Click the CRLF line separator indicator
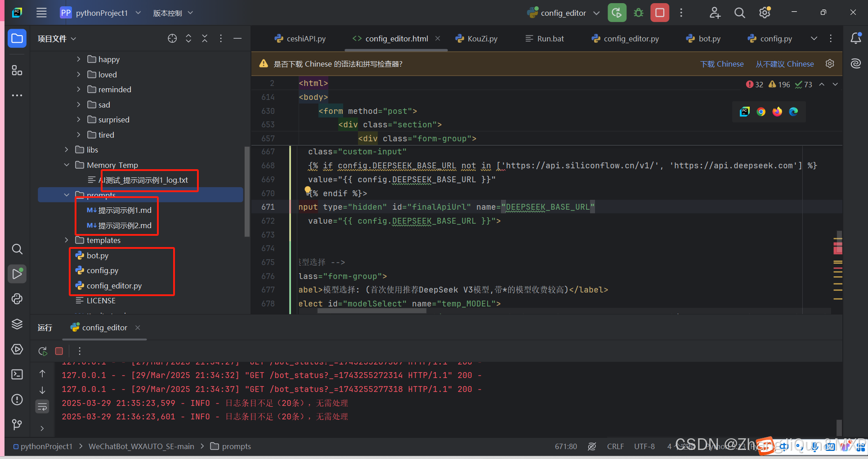Screen dimensions: 868x459 pos(615,446)
